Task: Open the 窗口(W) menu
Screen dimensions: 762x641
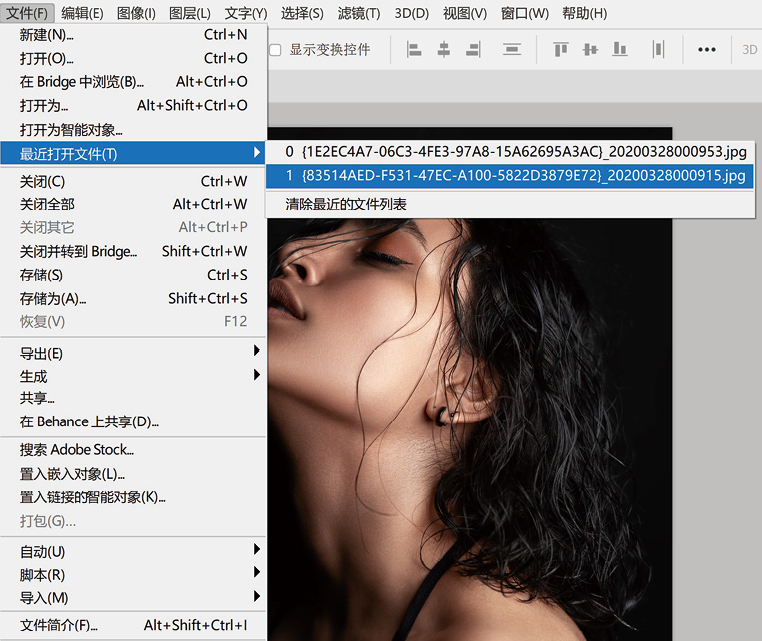Action: [524, 13]
